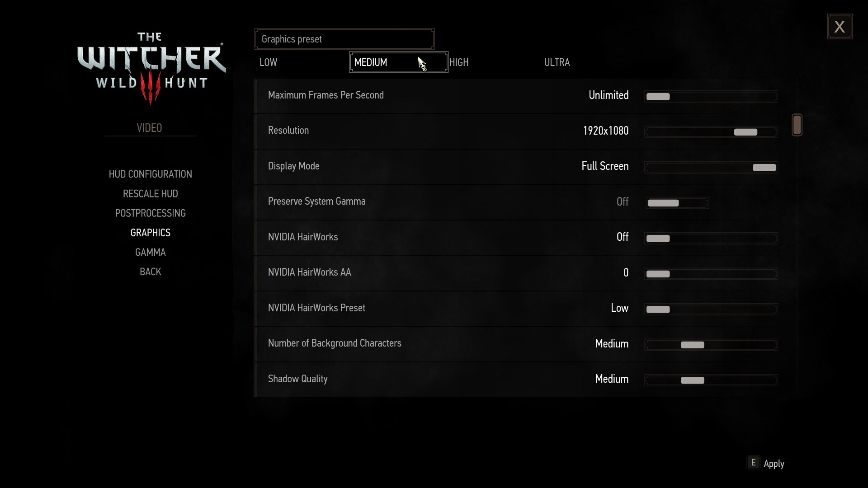This screenshot has width=868, height=488.
Task: Click the POSTPROCESSING menu item
Action: 150,213
